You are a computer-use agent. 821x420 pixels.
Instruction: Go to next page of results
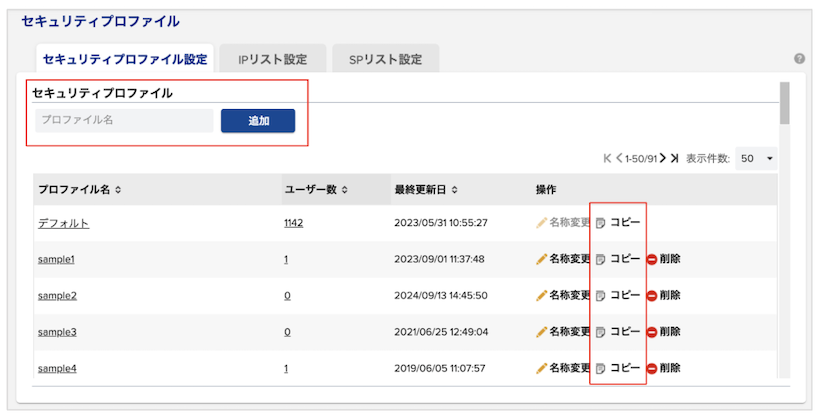pyautogui.click(x=663, y=158)
